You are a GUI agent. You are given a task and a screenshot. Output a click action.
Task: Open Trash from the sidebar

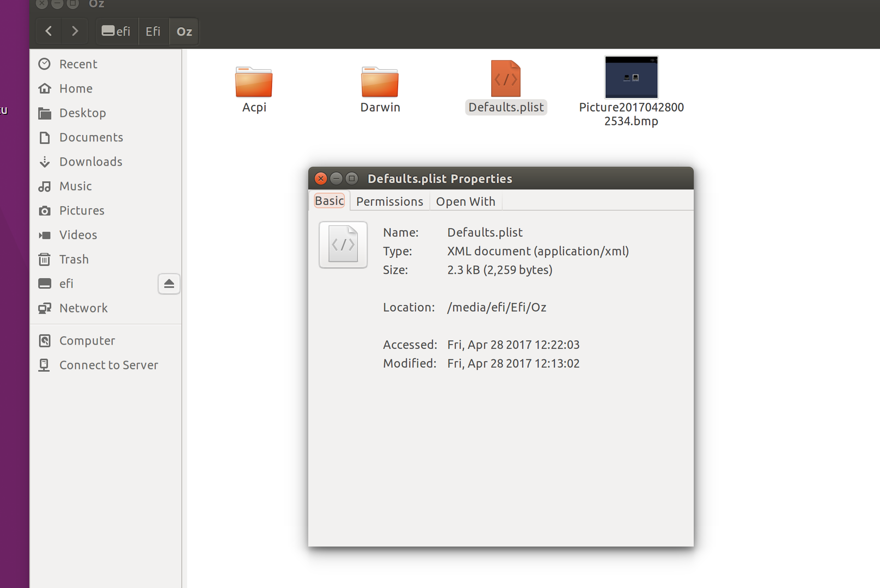[x=74, y=259]
